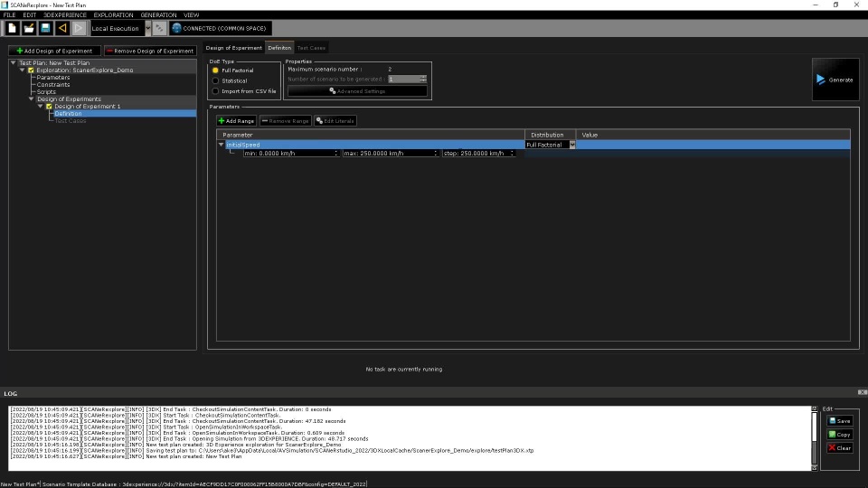
Task: Click the Parameter column header
Action: pos(371,135)
